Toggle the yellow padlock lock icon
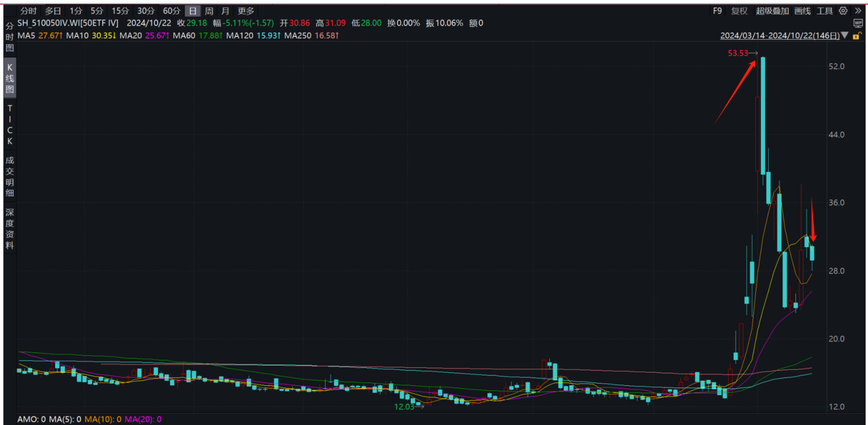 857,36
